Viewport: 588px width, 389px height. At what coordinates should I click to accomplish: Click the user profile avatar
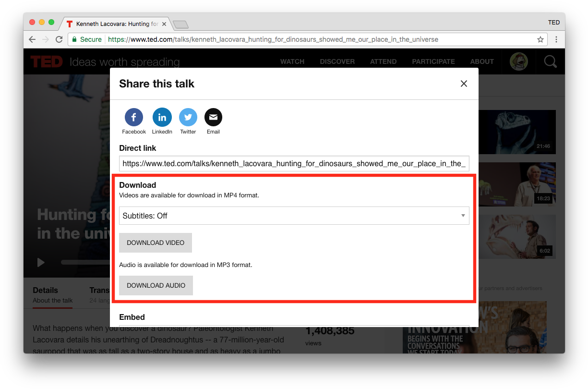518,61
